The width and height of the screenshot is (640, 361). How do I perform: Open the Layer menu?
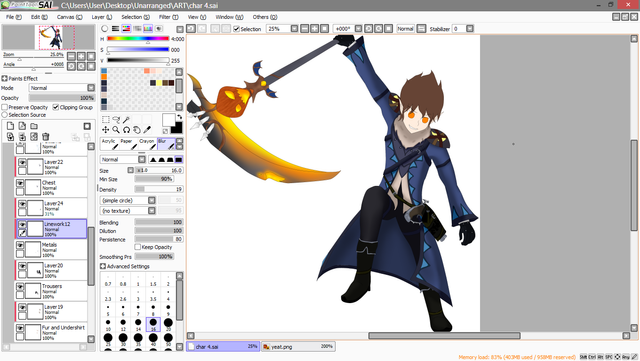click(x=102, y=17)
